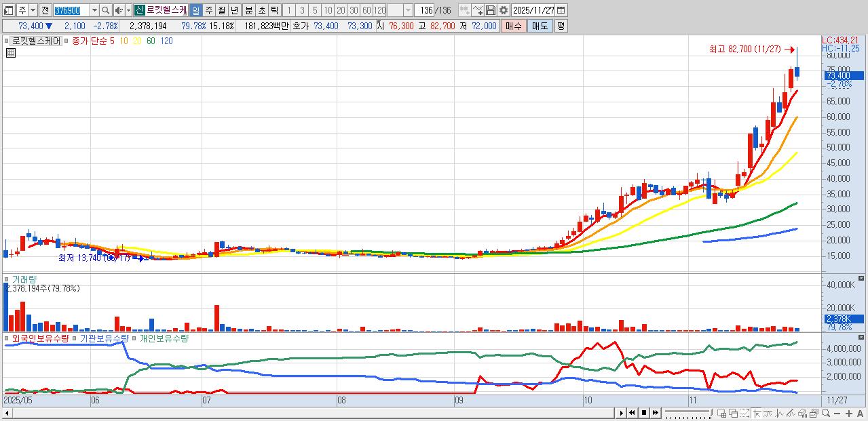
Task: Click the 외국인보유수량 indicator label
Action: click(x=41, y=338)
